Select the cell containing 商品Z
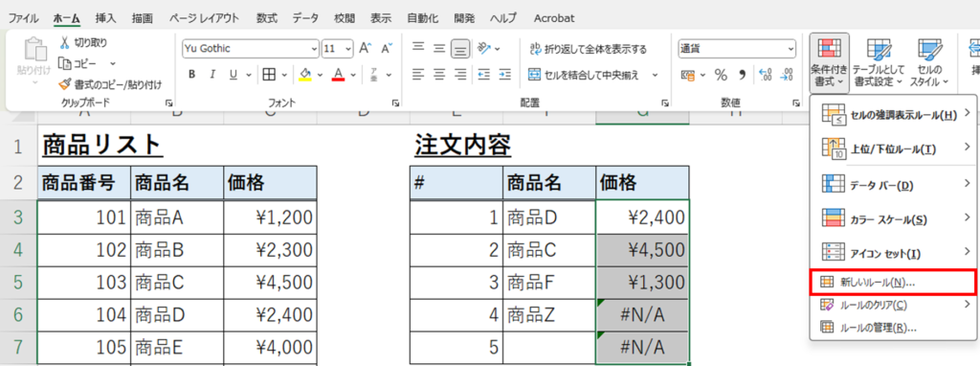Image resolution: width=980 pixels, height=366 pixels. coord(549,316)
